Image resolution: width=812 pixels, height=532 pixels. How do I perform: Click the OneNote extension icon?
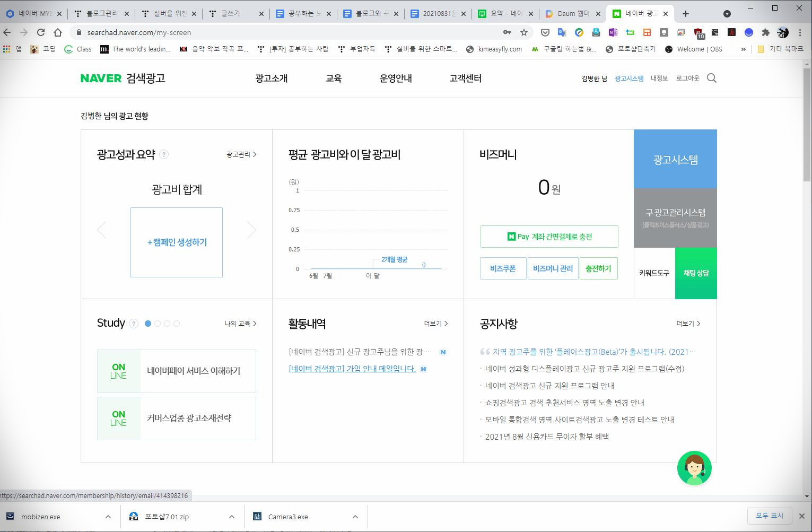pyautogui.click(x=613, y=32)
